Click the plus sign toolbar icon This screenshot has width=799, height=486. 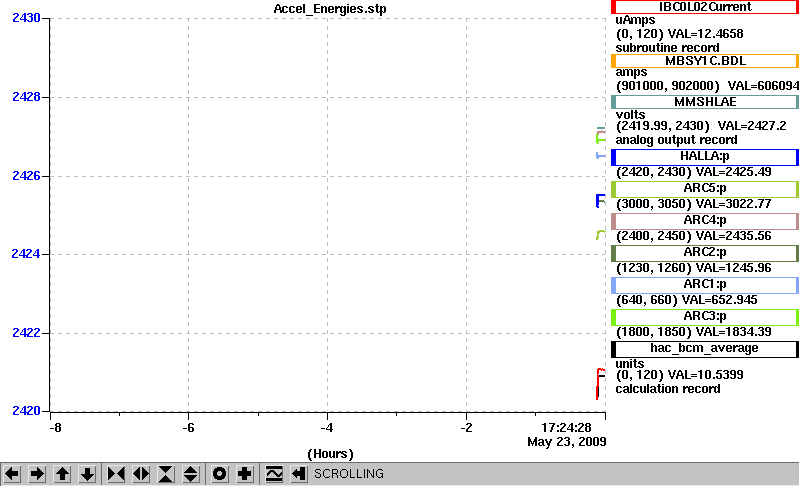tap(245, 474)
